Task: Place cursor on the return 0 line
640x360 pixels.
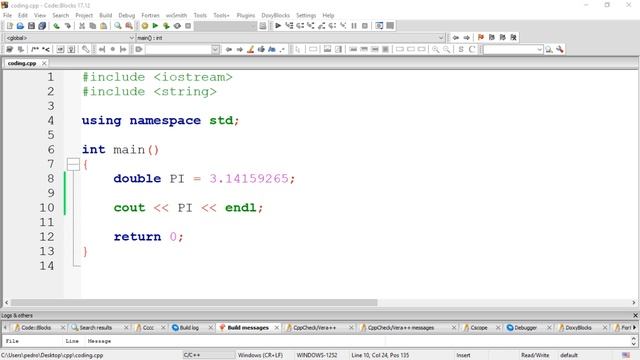Action: click(149, 237)
